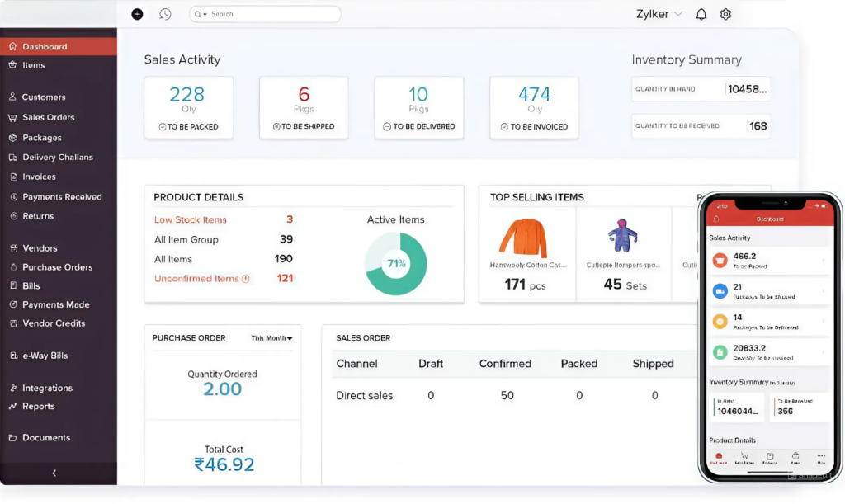Collapse the sidebar with the chevron
The height and width of the screenshot is (504, 845).
(54, 473)
